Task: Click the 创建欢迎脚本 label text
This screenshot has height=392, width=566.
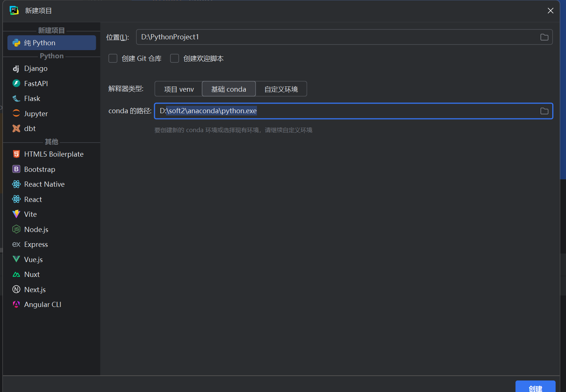Action: pyautogui.click(x=204, y=59)
